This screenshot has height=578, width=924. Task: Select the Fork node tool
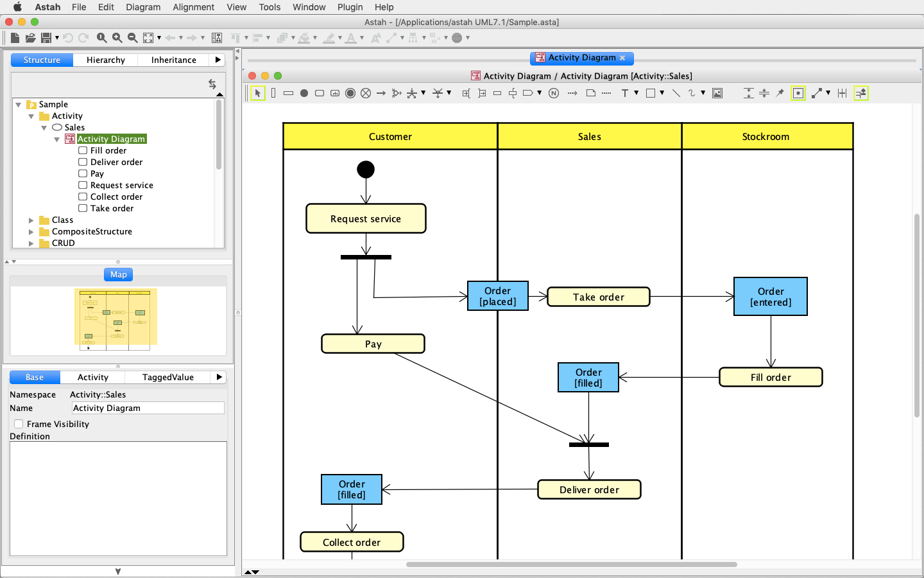[x=412, y=93]
